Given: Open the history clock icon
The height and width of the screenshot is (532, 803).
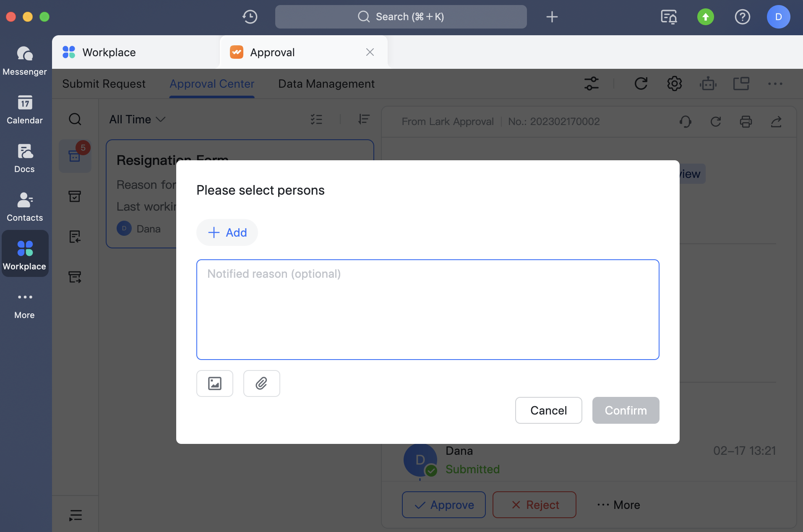Looking at the screenshot, I should click(250, 17).
